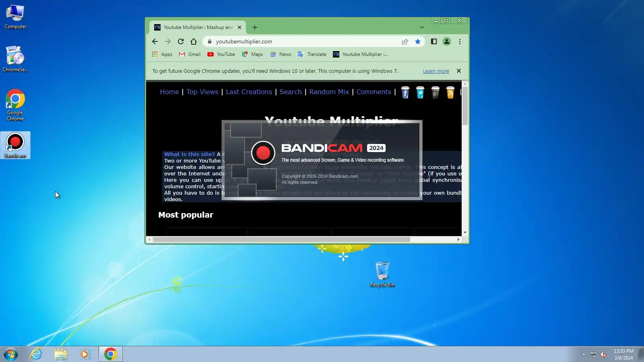This screenshot has width=644, height=362.
Task: Open the Translate bookmark
Action: 312,54
